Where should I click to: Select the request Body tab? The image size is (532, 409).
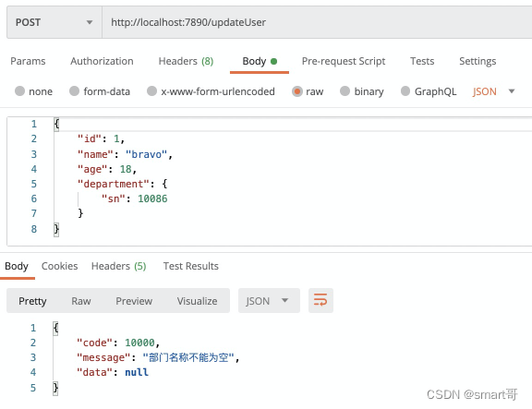(260, 61)
